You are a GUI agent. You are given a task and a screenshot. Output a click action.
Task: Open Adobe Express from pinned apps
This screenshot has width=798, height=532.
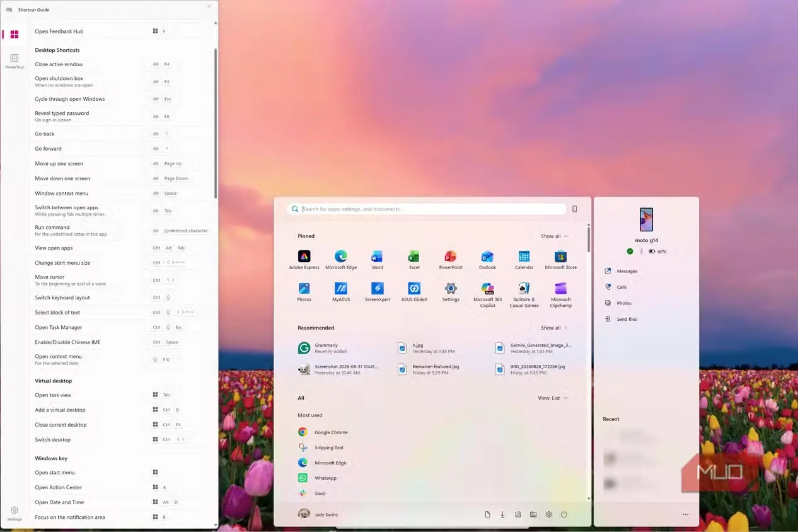pyautogui.click(x=304, y=260)
